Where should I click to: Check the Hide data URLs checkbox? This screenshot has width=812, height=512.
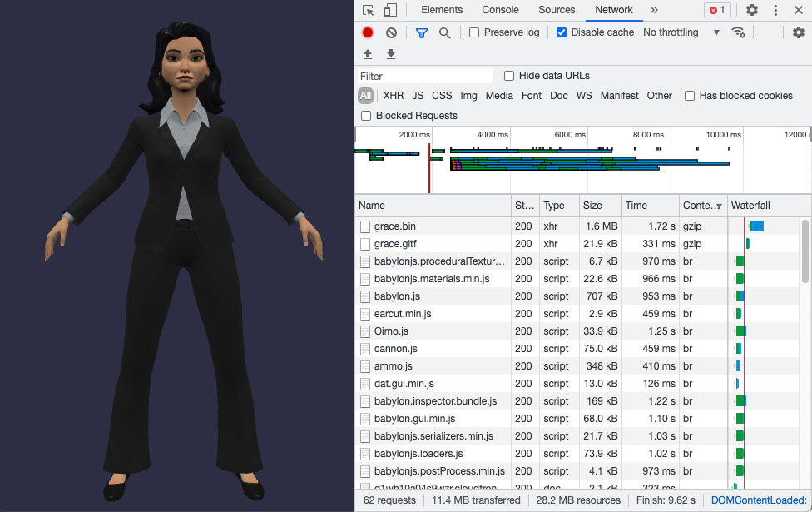(509, 76)
